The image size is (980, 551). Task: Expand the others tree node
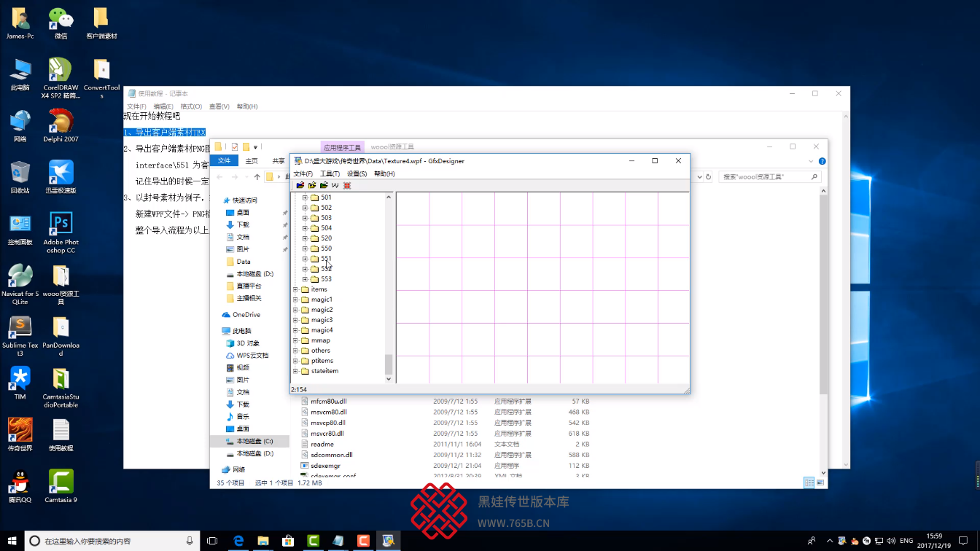295,351
